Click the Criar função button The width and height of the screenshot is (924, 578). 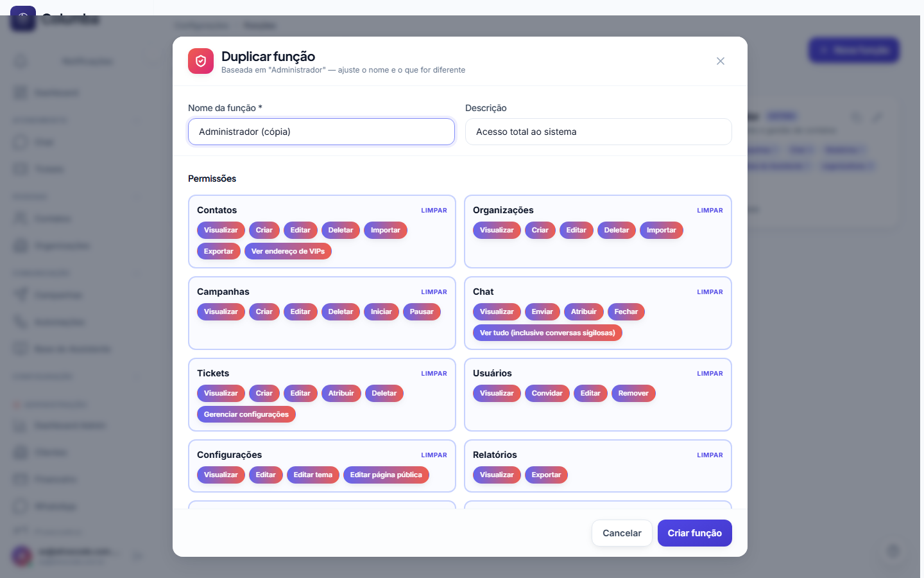(x=695, y=533)
